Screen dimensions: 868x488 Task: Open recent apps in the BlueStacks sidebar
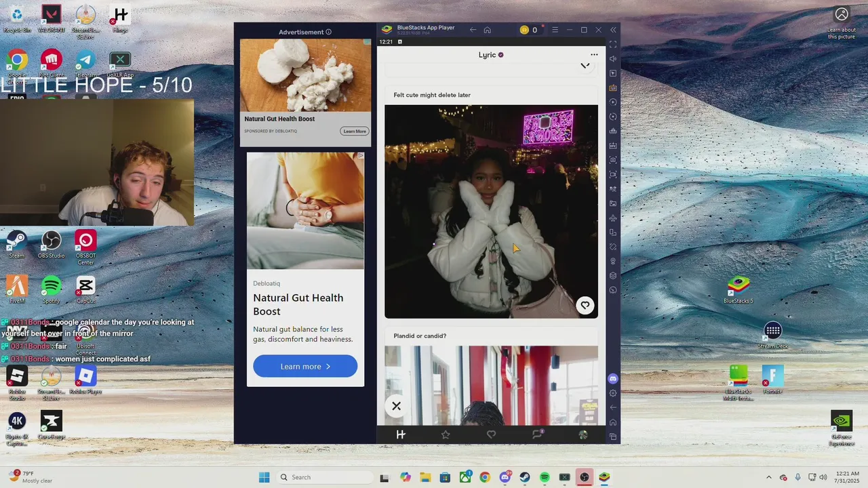click(x=613, y=436)
